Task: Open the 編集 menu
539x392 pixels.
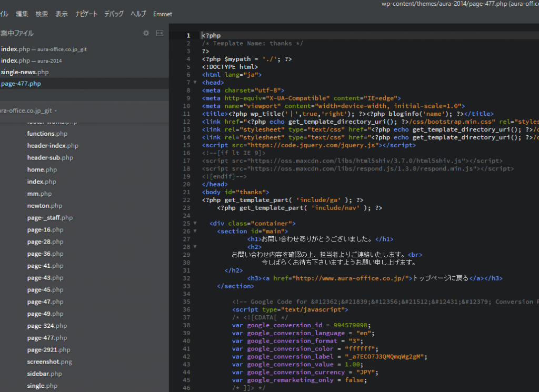Action: pyautogui.click(x=22, y=14)
